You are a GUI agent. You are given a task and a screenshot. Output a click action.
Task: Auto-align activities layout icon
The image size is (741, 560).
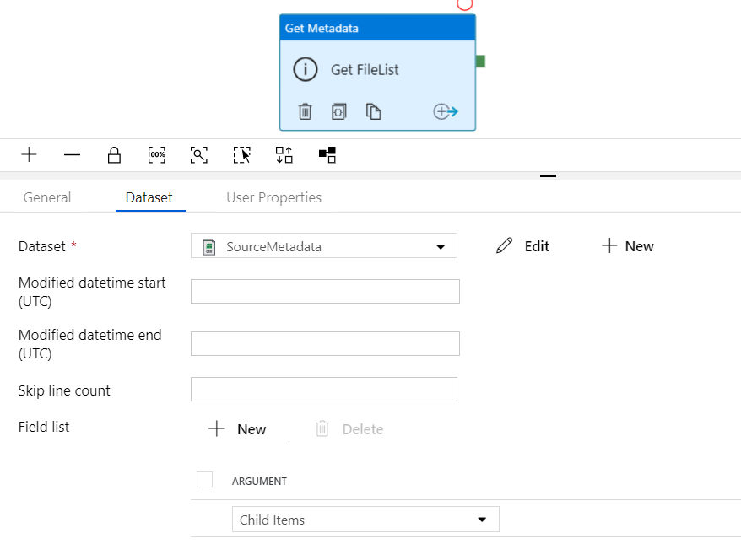coord(284,154)
